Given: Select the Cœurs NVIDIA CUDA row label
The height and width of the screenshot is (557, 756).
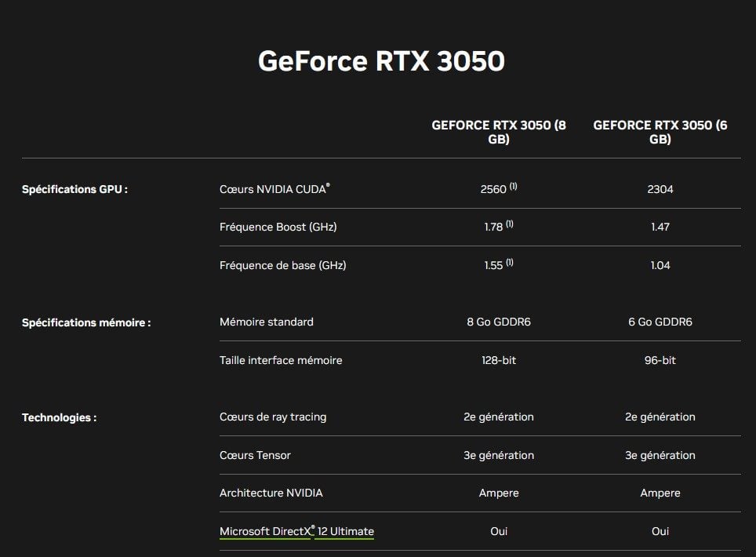Looking at the screenshot, I should pyautogui.click(x=274, y=189).
